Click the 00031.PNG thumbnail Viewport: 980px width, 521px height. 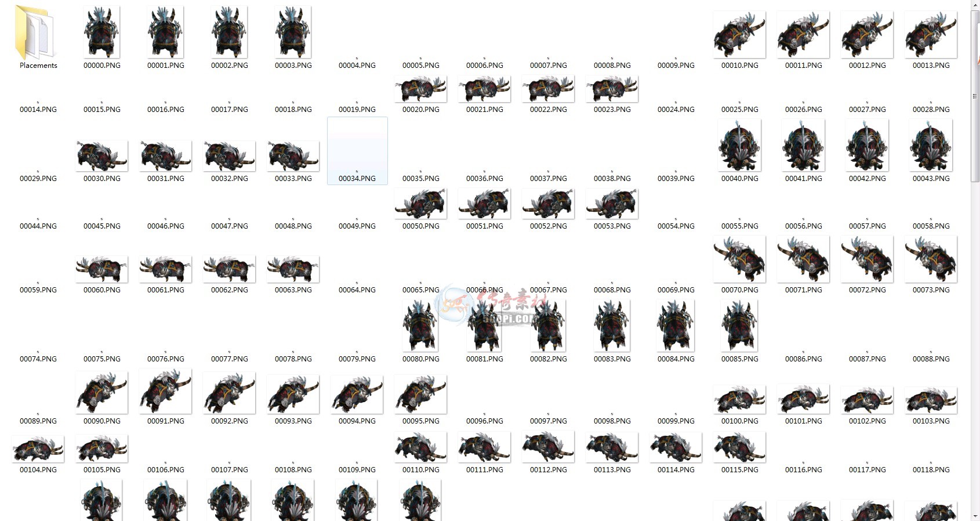coord(166,155)
